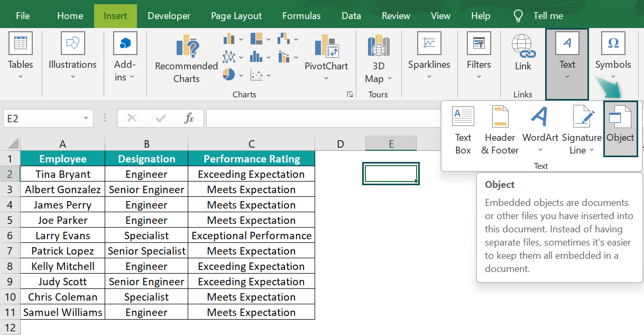Expand the pie chart dropdown arrow
Screen dimensions: 644x335
(241, 75)
